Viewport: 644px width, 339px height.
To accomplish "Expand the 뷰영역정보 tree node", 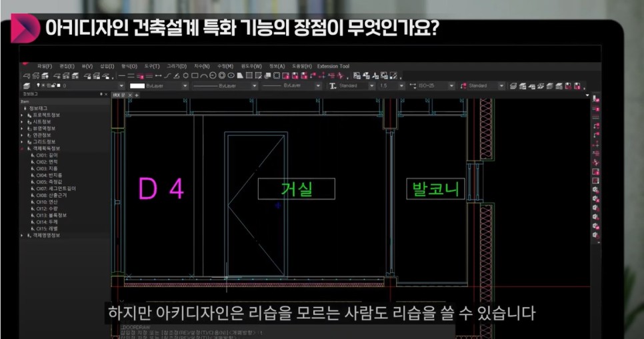I will (x=22, y=129).
